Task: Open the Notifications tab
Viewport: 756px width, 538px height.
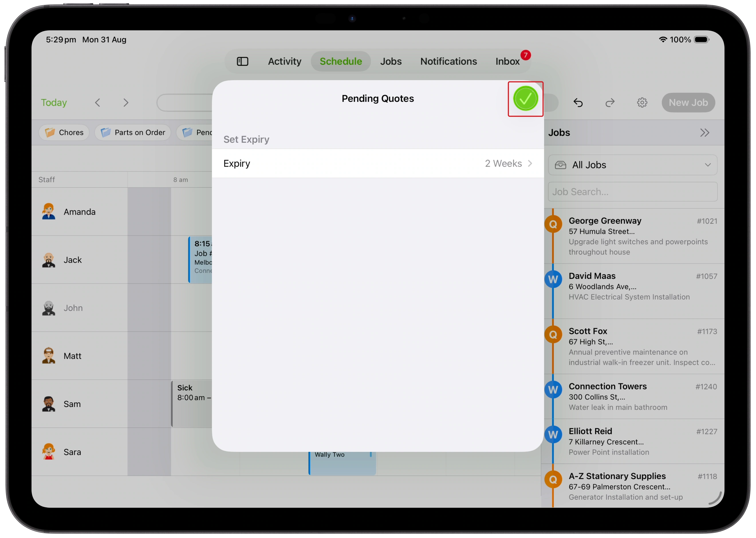Action: (x=448, y=62)
